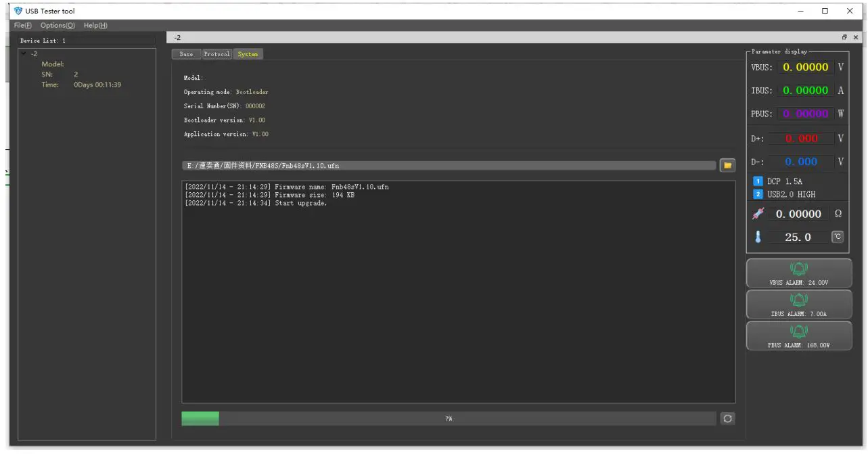Open the File menu
868x454 pixels.
click(23, 26)
